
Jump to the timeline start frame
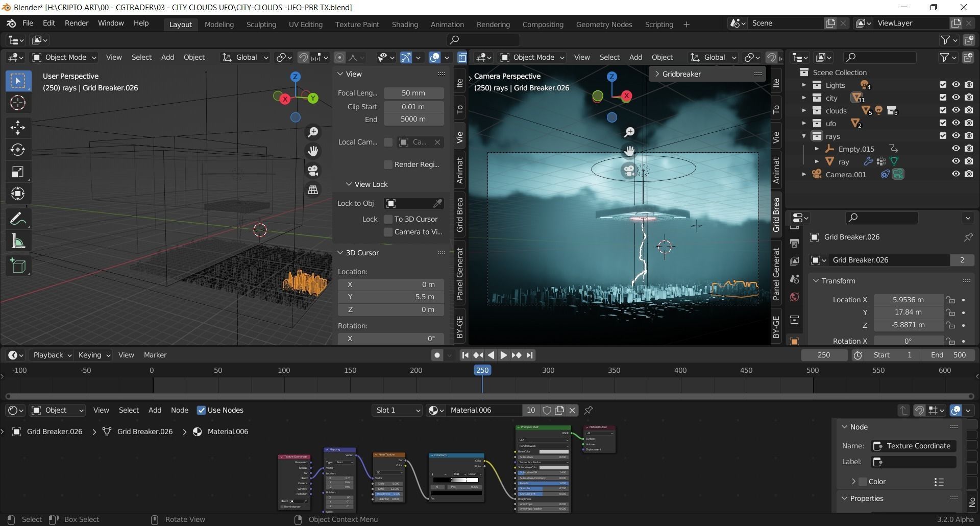(x=465, y=355)
